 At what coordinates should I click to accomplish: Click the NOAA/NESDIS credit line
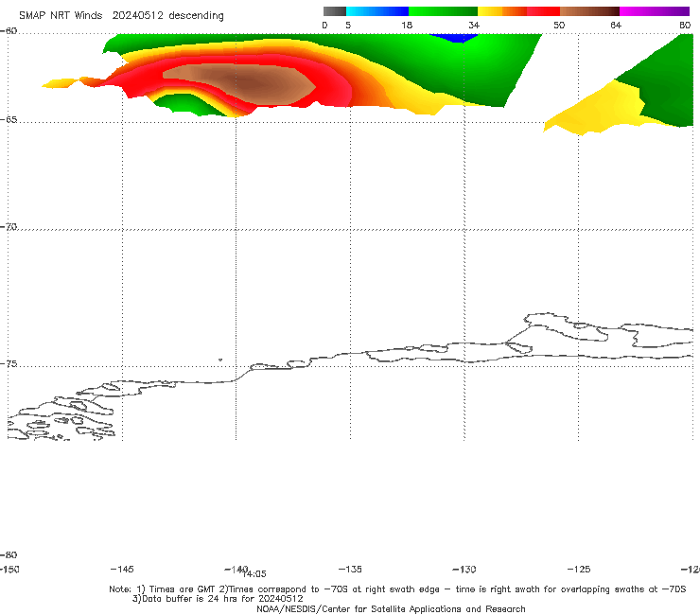(391, 609)
